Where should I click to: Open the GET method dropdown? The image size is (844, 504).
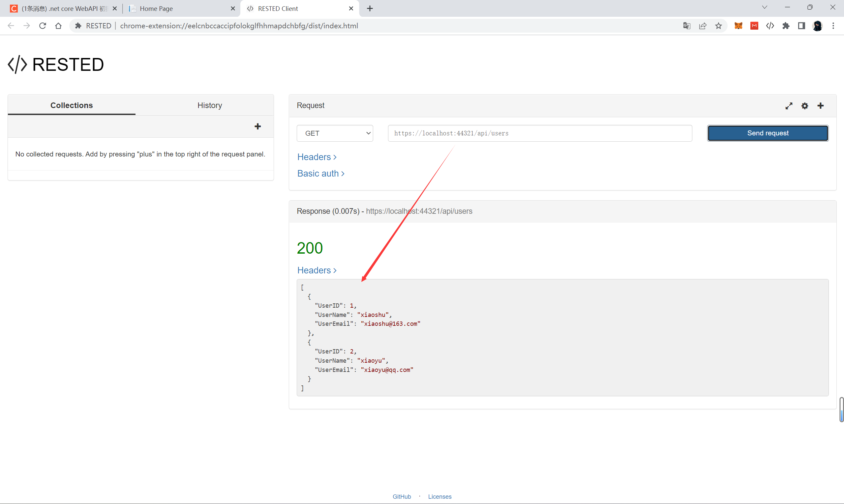[x=335, y=133]
